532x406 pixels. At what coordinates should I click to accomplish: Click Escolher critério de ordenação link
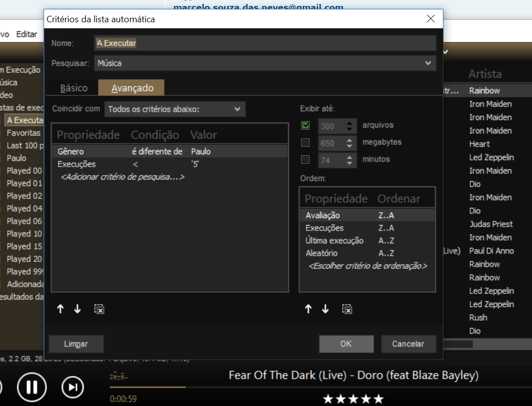[368, 266]
